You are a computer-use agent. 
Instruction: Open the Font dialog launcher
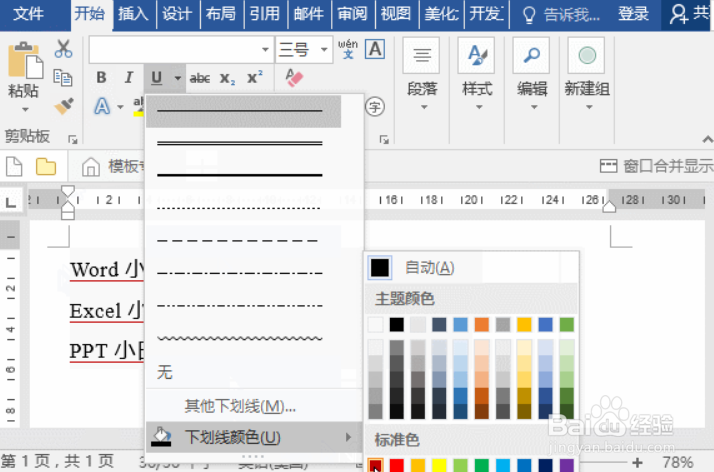pyautogui.click(x=384, y=140)
